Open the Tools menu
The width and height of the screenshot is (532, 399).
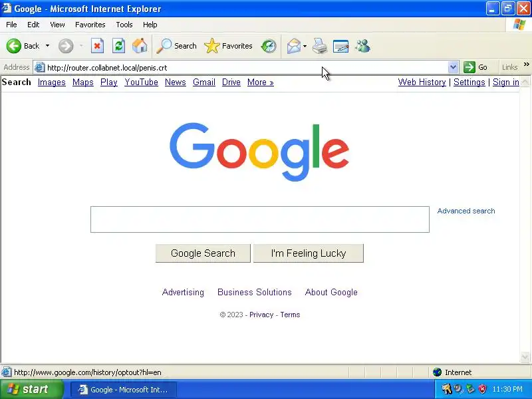tap(124, 25)
